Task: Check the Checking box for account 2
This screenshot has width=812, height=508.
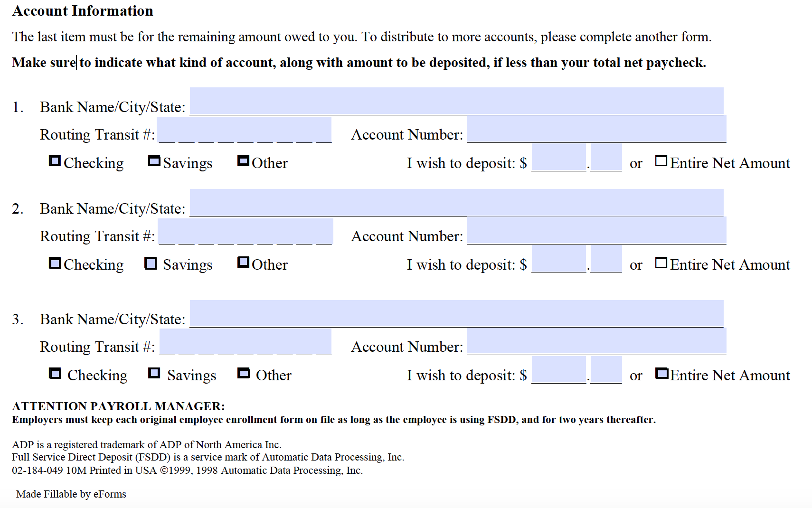Action: click(54, 263)
